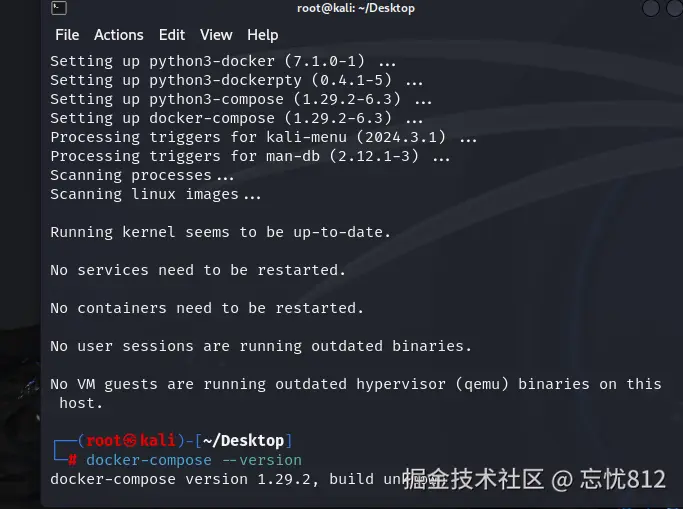Open the View menu
The image size is (683, 509).
216,35
